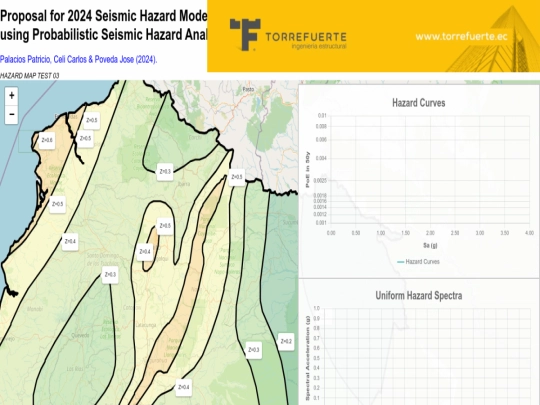Zoom out on the hazard map
Image resolution: width=540 pixels, height=405 pixels.
[x=11, y=114]
